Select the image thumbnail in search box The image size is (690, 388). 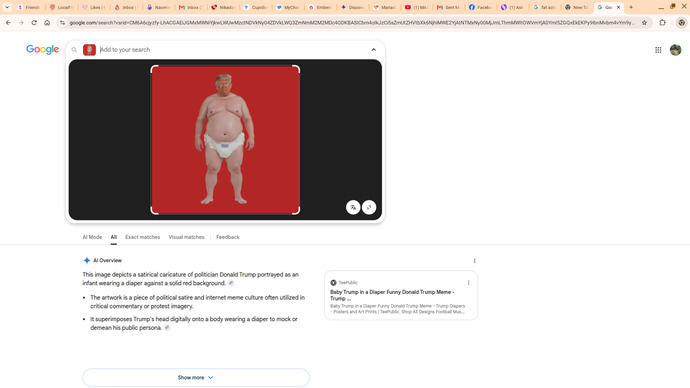pyautogui.click(x=89, y=50)
